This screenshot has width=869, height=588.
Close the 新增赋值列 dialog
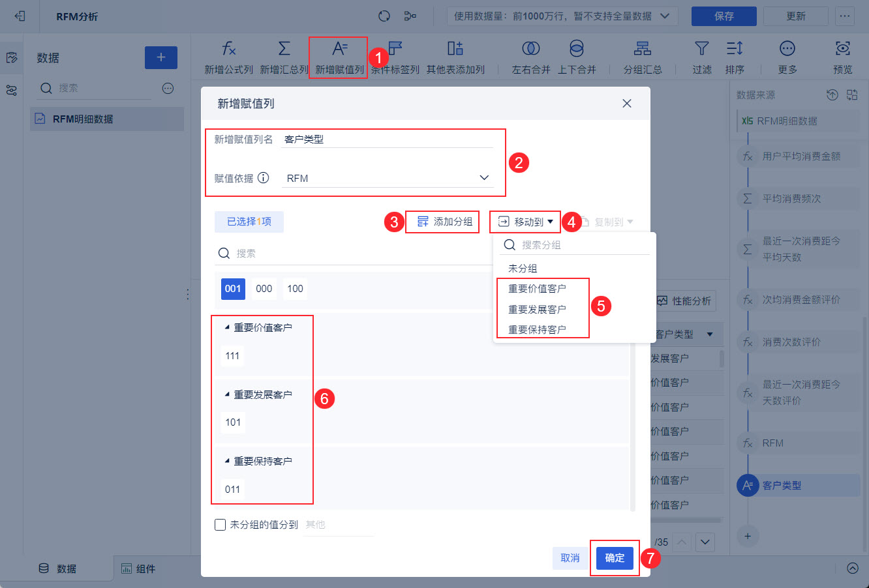pos(627,104)
